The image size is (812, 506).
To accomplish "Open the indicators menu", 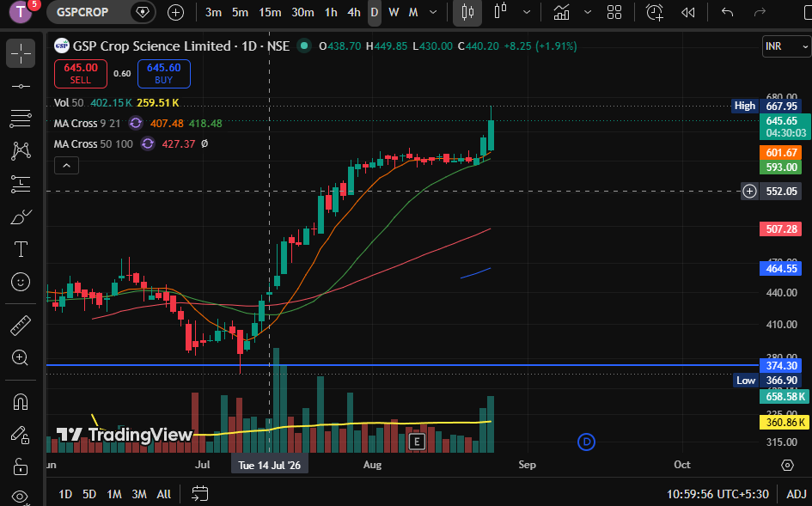I will [x=561, y=12].
